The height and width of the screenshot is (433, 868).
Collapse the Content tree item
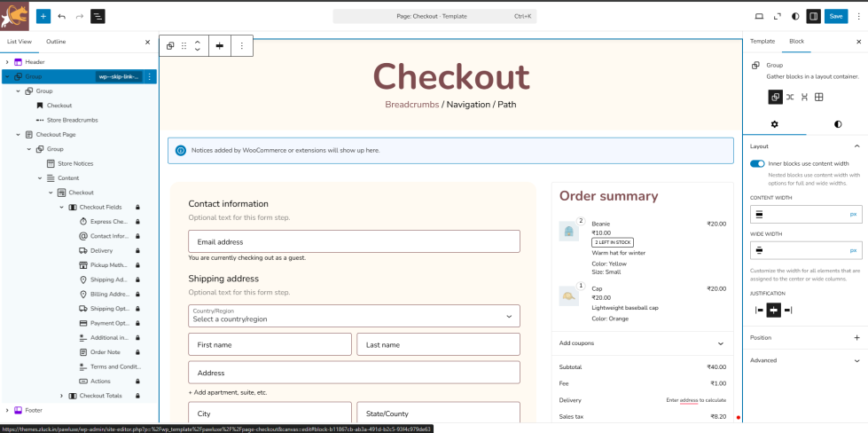40,178
